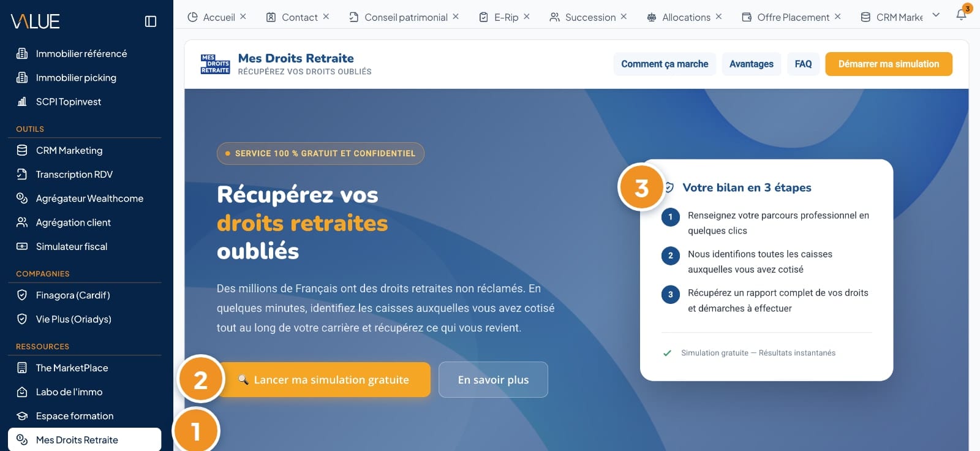Click the VALUE logo

(35, 21)
